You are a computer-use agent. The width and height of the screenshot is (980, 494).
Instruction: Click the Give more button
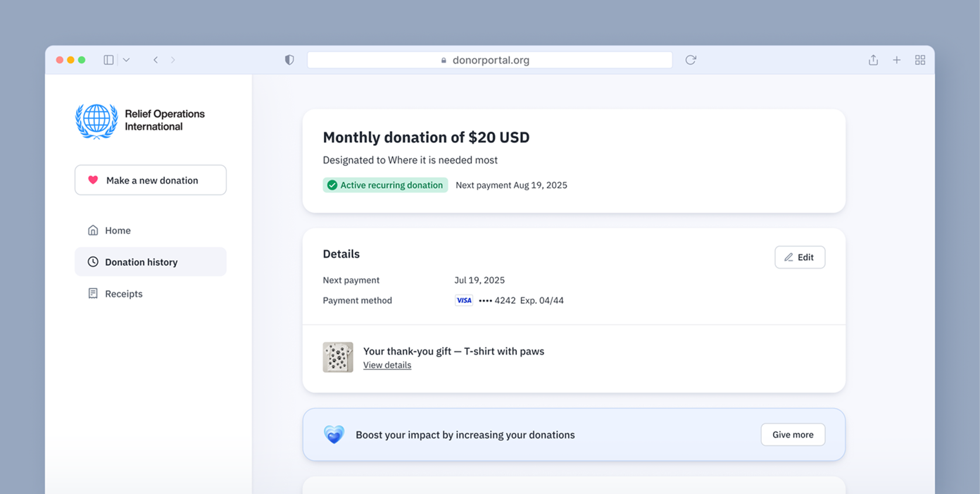click(793, 435)
